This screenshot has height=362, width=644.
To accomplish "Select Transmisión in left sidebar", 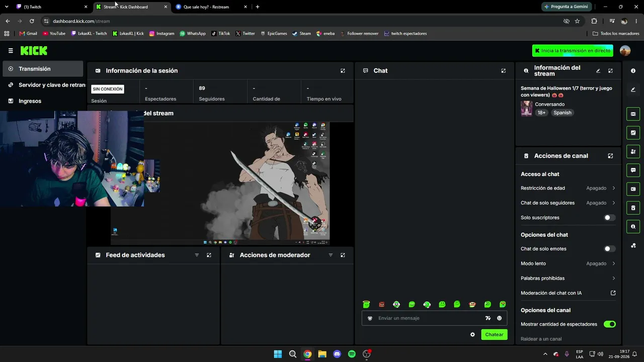I will tap(42, 69).
